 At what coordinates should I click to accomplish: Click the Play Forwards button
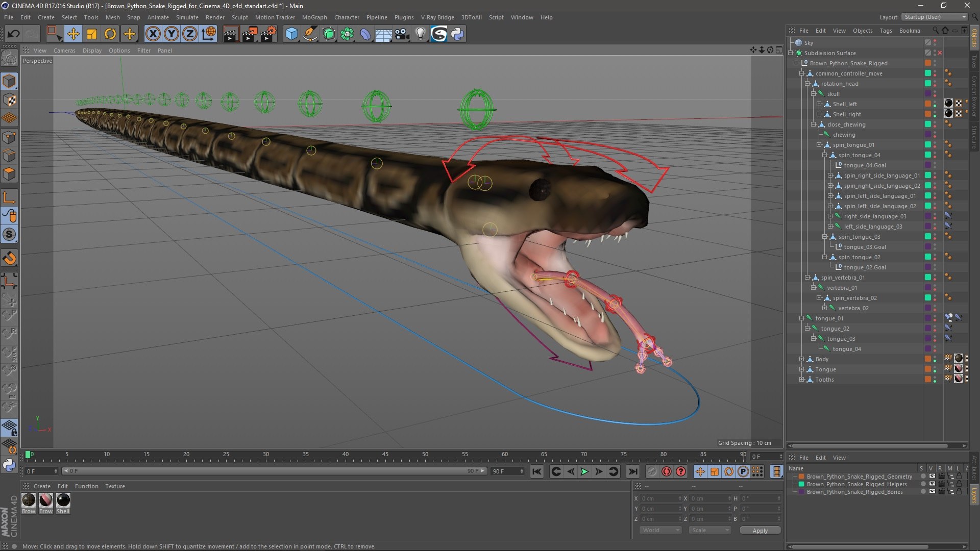click(584, 471)
